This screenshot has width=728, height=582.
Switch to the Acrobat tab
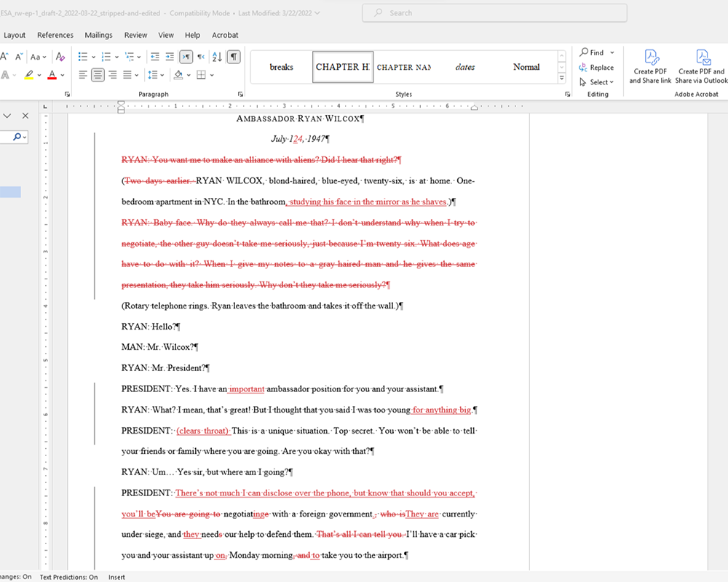click(225, 35)
